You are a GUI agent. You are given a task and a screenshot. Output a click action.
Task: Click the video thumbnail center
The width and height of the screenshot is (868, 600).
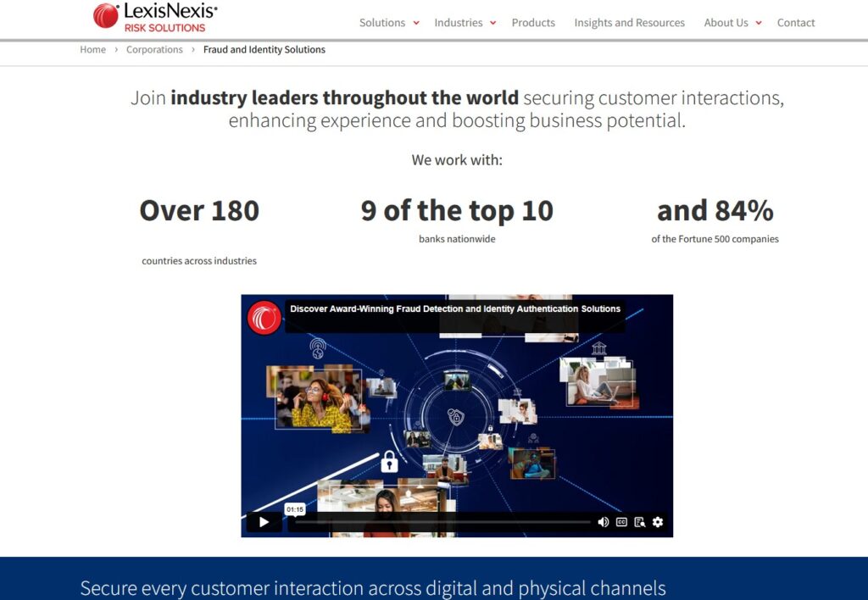click(x=457, y=416)
